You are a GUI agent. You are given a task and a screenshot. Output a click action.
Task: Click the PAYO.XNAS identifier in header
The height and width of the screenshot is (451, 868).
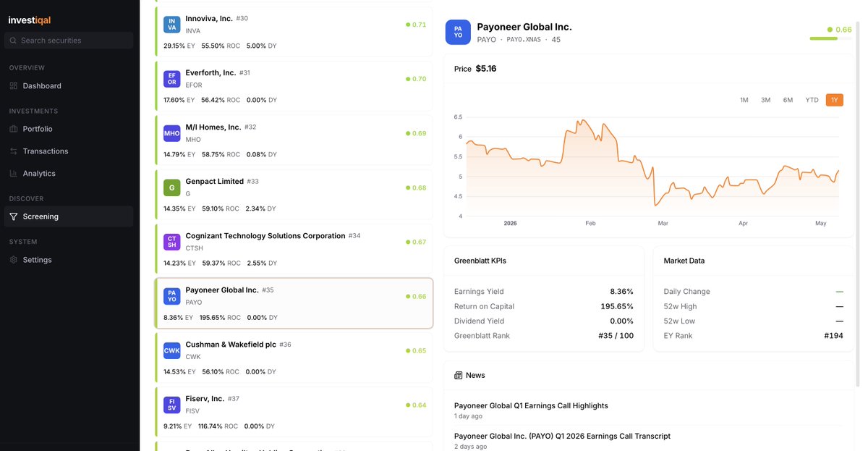[524, 40]
